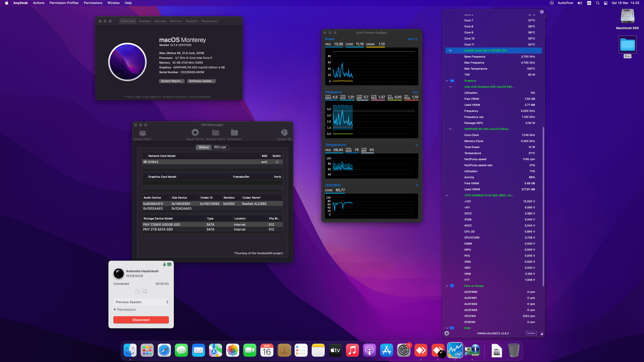Toggle the lock icon in HWMonitorSMC2
Viewport: 644px width, 362px height.
(541, 333)
